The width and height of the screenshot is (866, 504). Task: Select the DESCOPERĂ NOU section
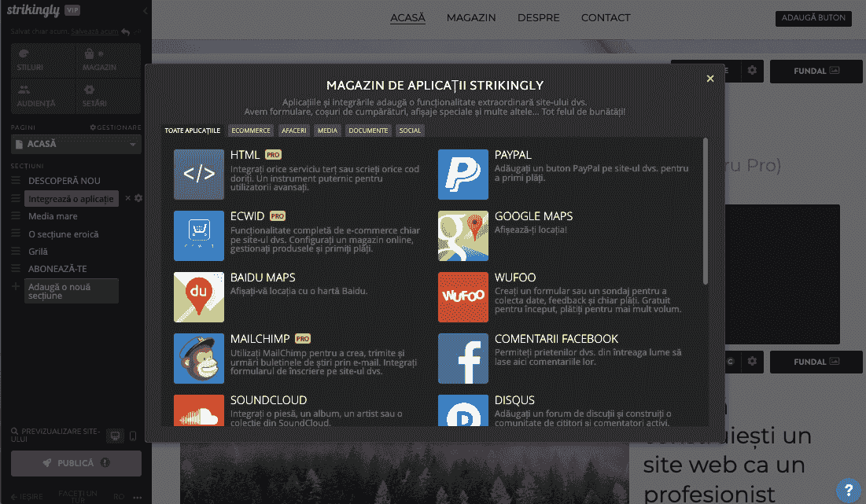[x=64, y=181]
